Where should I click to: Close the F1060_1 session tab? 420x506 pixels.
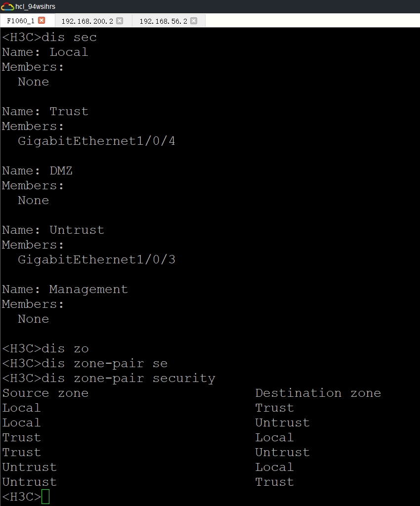click(42, 21)
